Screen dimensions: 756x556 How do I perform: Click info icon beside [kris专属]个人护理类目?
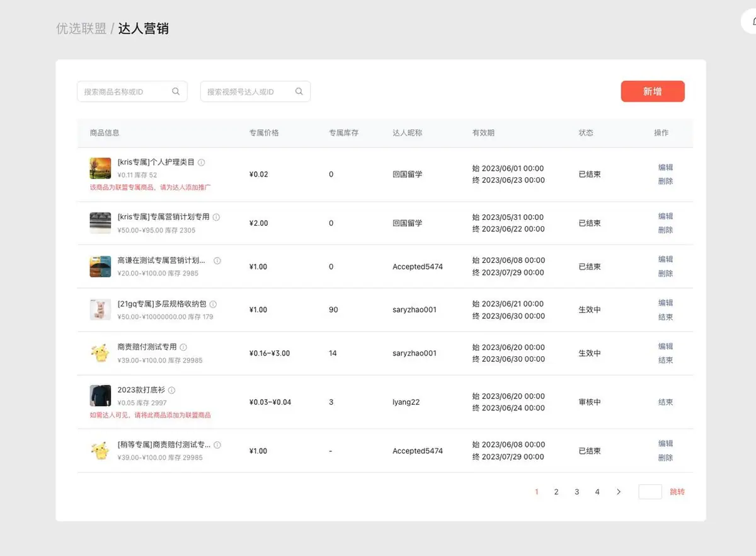[202, 163]
